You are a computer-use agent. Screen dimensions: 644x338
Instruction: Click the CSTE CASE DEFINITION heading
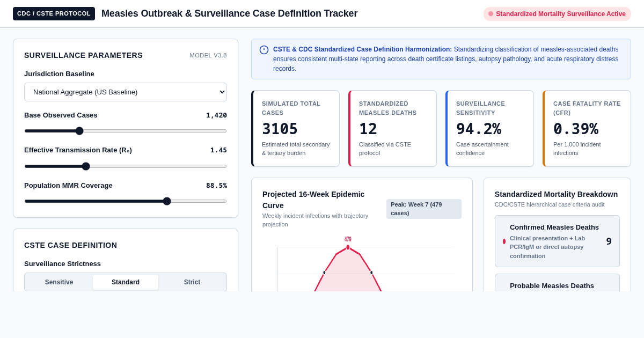[70, 245]
